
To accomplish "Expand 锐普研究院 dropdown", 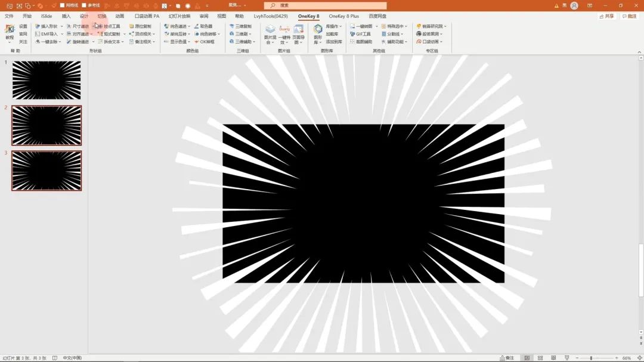I will coord(445,26).
